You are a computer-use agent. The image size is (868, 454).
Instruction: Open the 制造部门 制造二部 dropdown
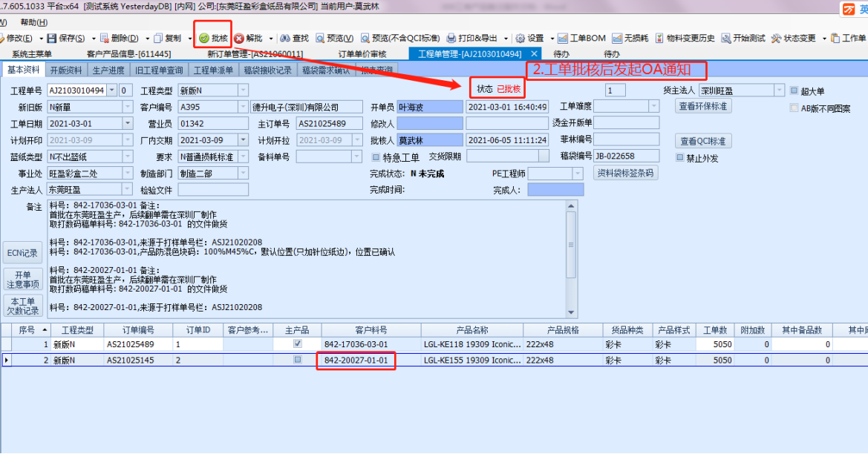click(243, 173)
